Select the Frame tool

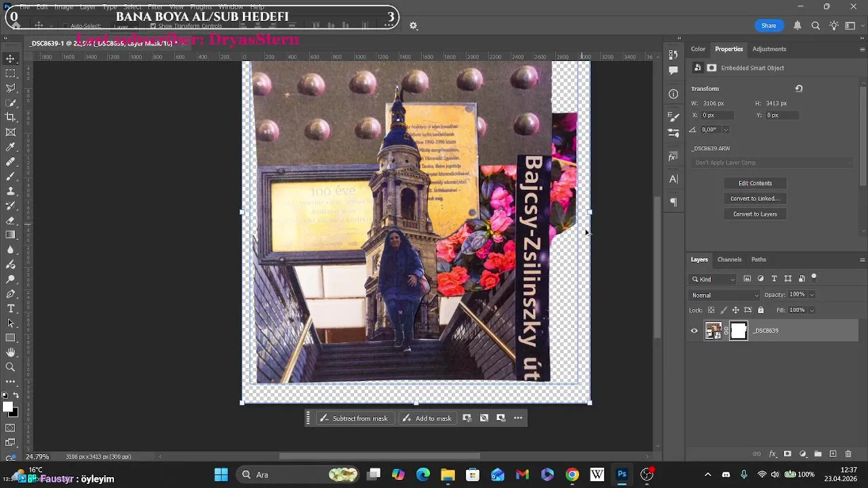tap(10, 132)
